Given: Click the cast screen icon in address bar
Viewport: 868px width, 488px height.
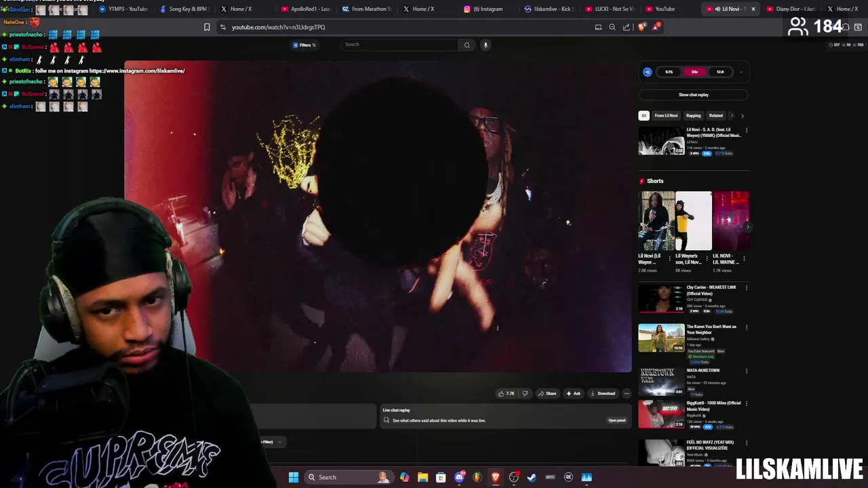Looking at the screenshot, I should point(598,27).
